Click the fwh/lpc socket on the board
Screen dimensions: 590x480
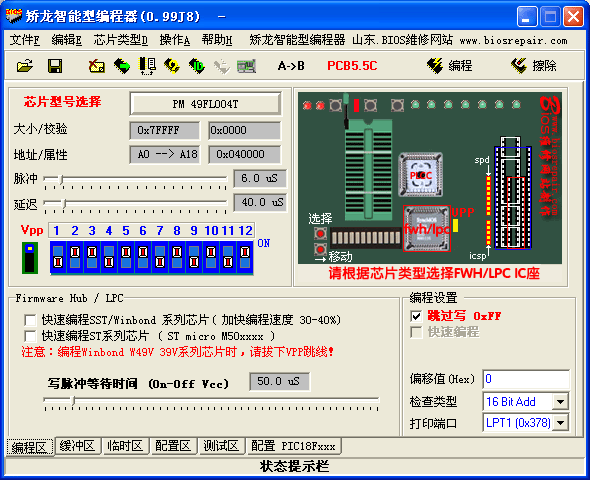pos(427,228)
